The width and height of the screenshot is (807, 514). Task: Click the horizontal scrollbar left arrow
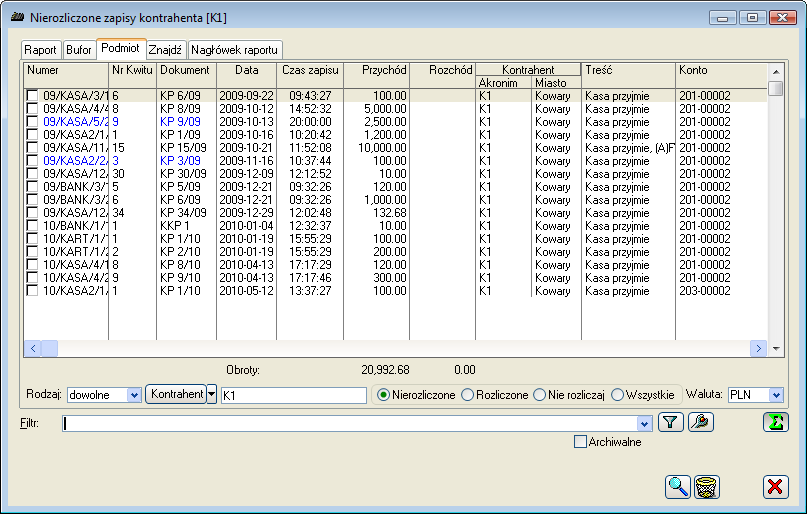(x=32, y=348)
